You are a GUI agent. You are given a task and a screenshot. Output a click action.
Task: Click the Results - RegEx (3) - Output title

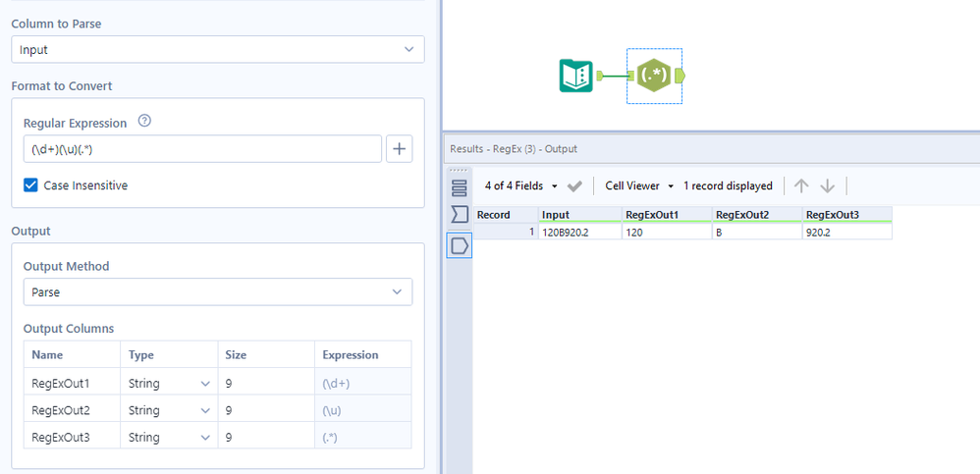coord(514,148)
